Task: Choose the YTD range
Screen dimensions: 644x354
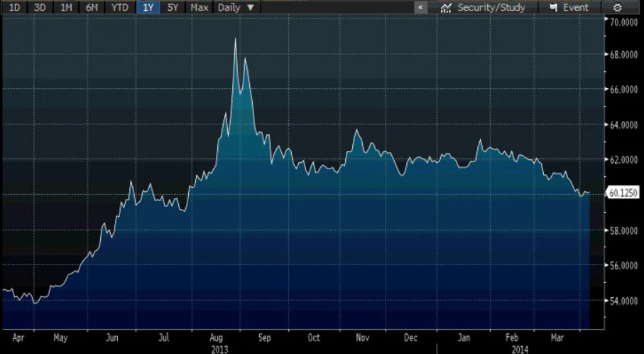Action: 120,7
